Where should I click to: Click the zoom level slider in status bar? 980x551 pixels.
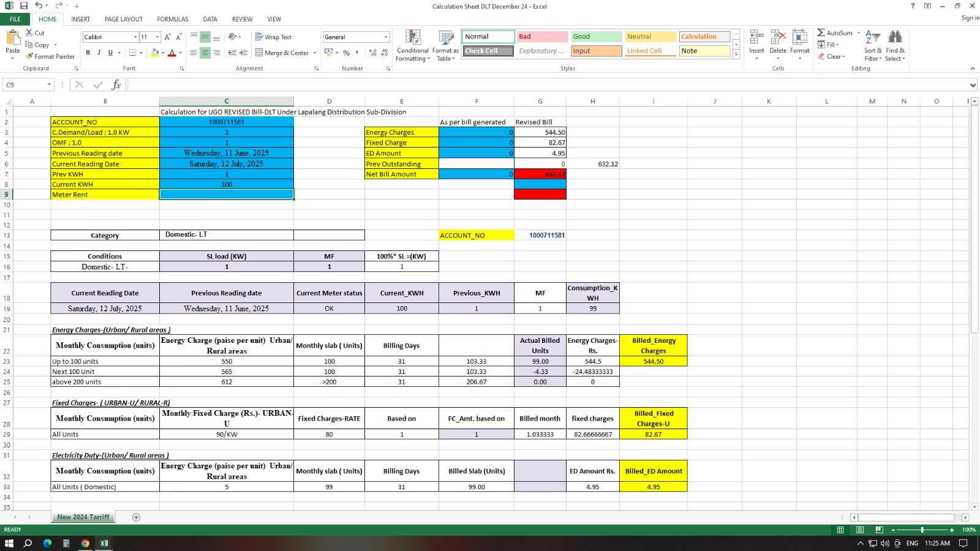(922, 530)
